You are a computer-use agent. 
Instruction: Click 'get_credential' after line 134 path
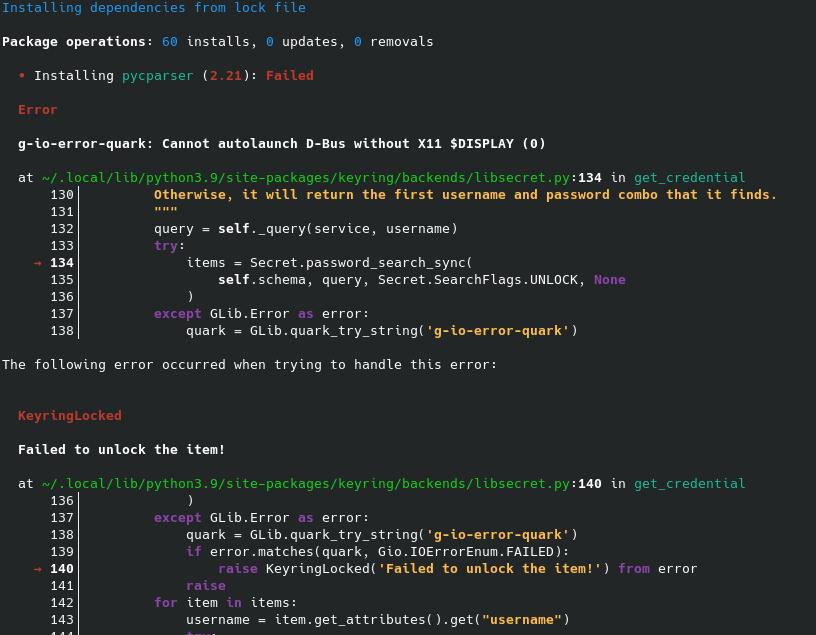690,178
